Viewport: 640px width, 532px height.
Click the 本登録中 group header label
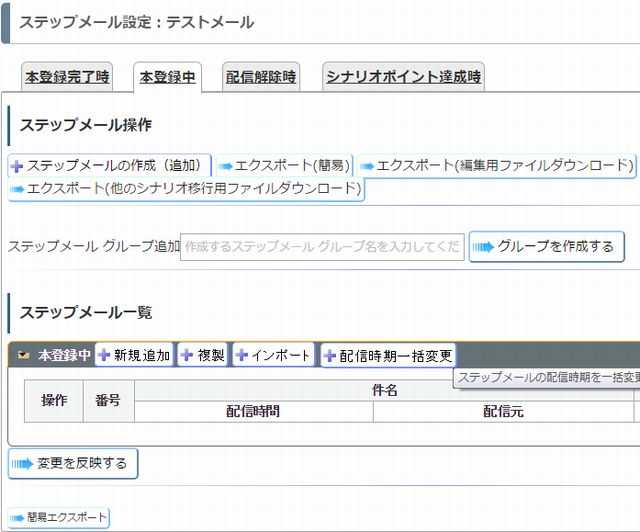pos(64,355)
